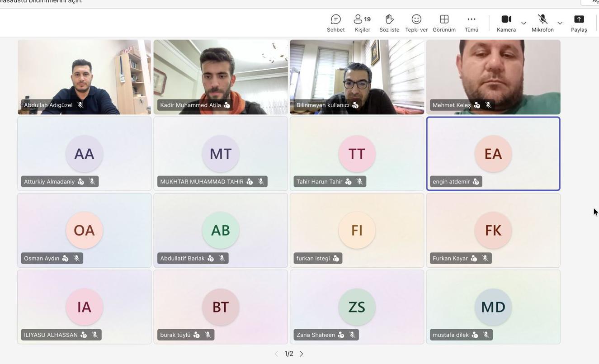Raise hand with Söz iste
The image size is (599, 364).
(x=389, y=23)
